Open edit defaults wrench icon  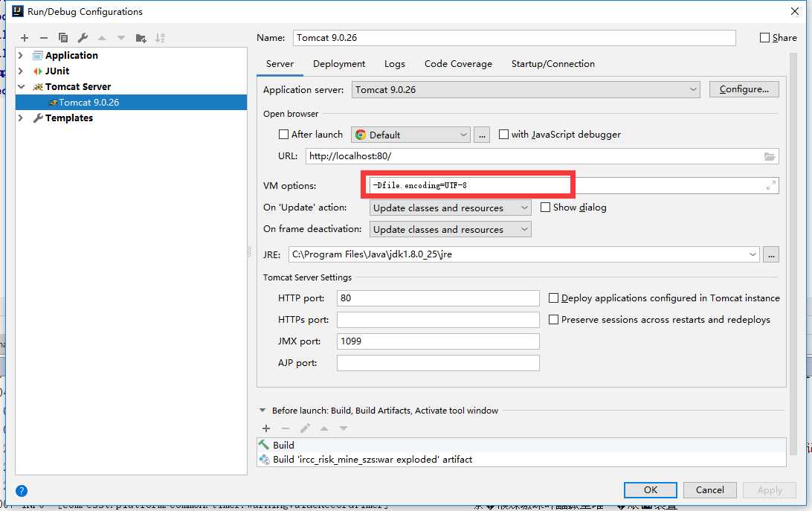point(83,38)
